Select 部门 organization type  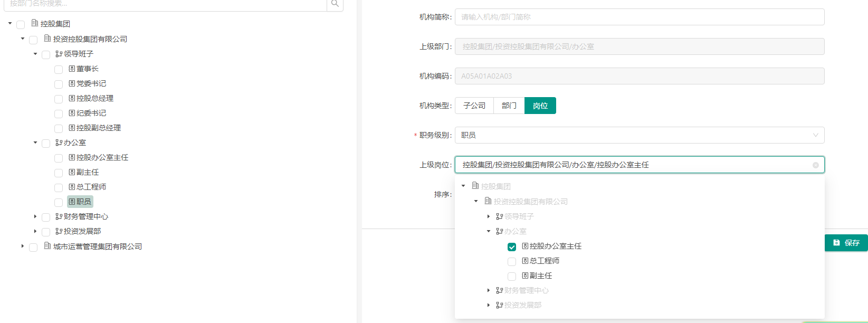point(509,106)
